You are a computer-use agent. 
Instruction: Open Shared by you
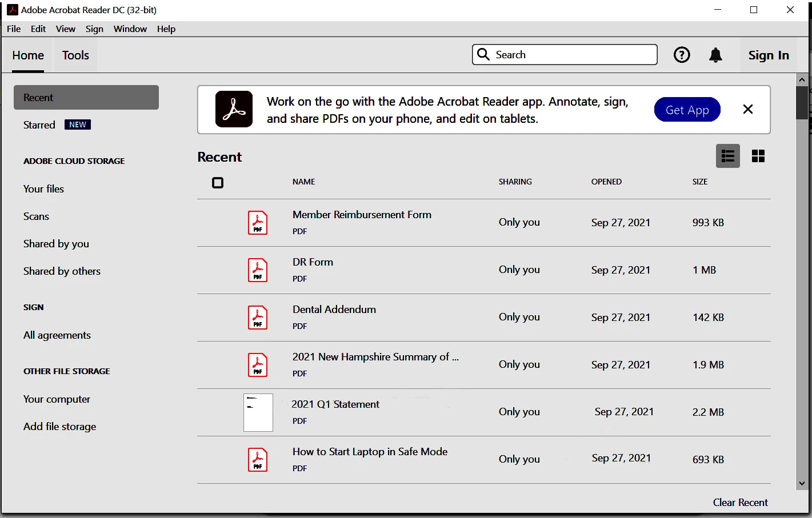pos(56,244)
